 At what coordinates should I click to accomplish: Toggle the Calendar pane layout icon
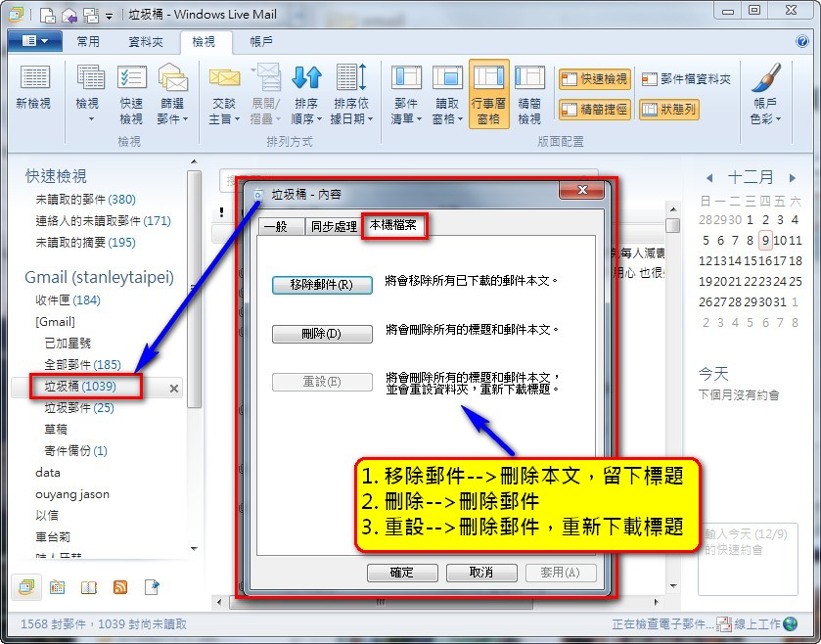pos(489,77)
